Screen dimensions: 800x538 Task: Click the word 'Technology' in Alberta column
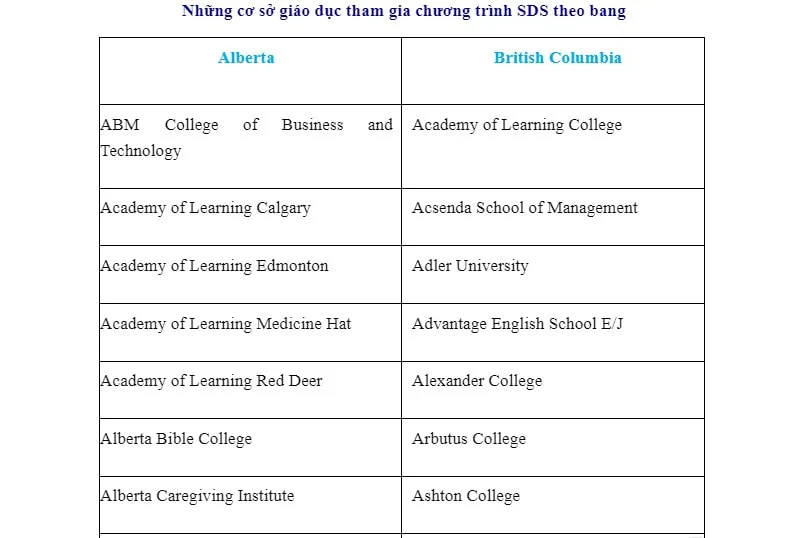pyautogui.click(x=141, y=151)
